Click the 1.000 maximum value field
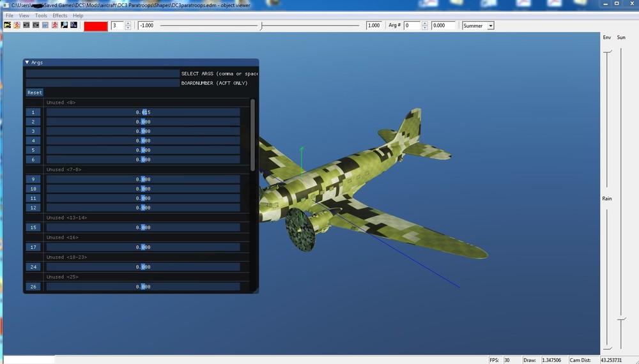The image size is (639, 364). (x=374, y=26)
